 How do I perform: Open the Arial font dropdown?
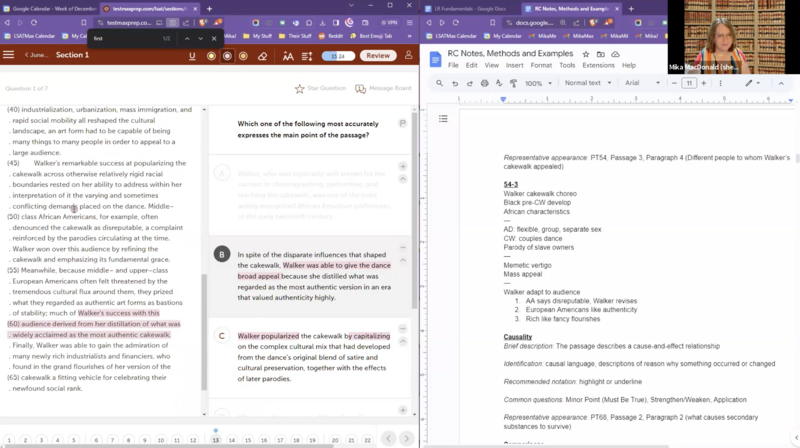pos(638,83)
